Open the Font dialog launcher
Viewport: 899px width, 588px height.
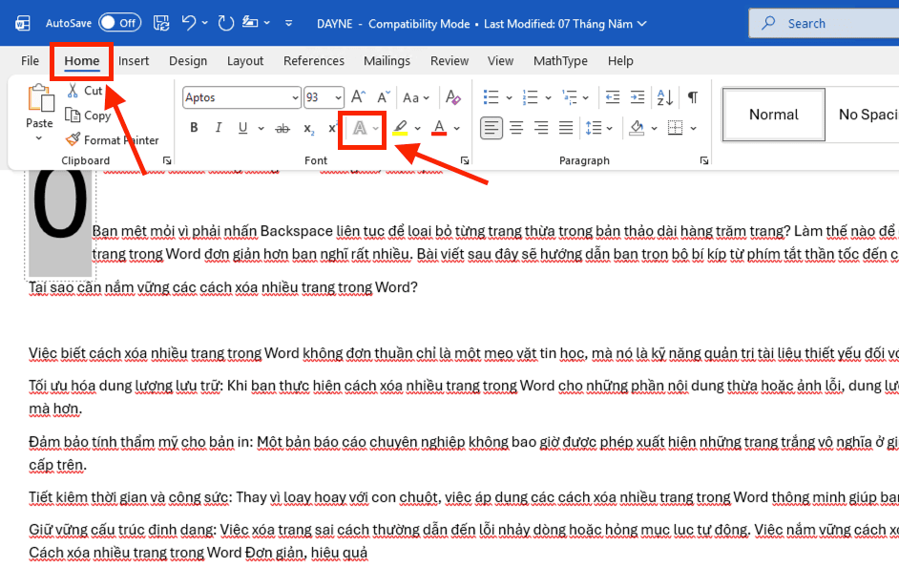tap(465, 160)
